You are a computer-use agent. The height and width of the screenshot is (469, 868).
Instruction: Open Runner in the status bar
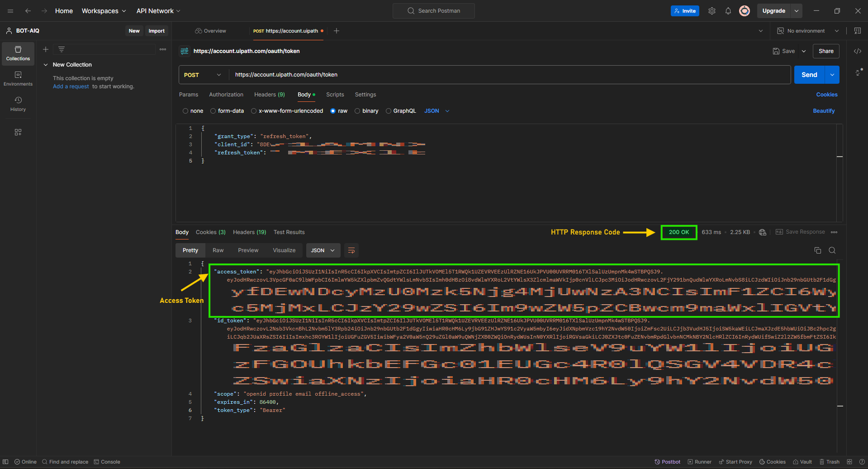tap(700, 462)
